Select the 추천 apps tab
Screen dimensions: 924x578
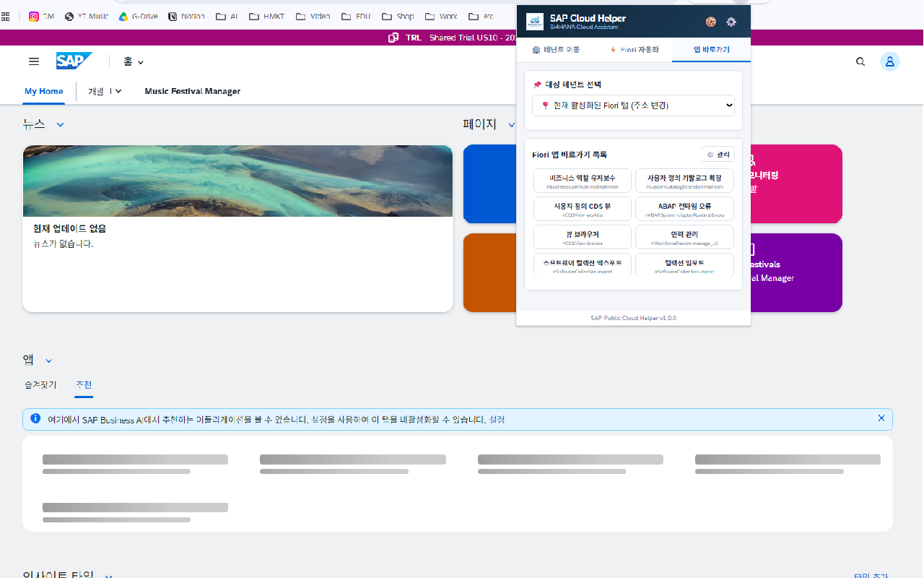click(x=84, y=385)
